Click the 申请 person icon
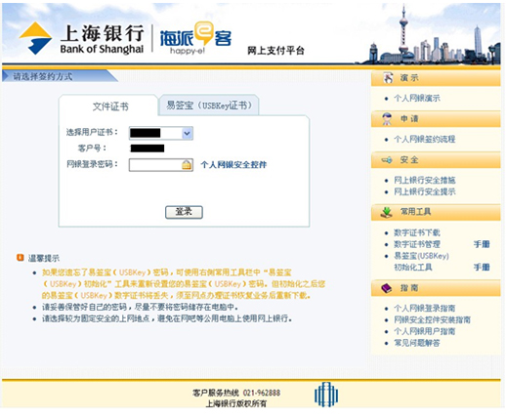The width and height of the screenshot is (506, 420). click(387, 119)
